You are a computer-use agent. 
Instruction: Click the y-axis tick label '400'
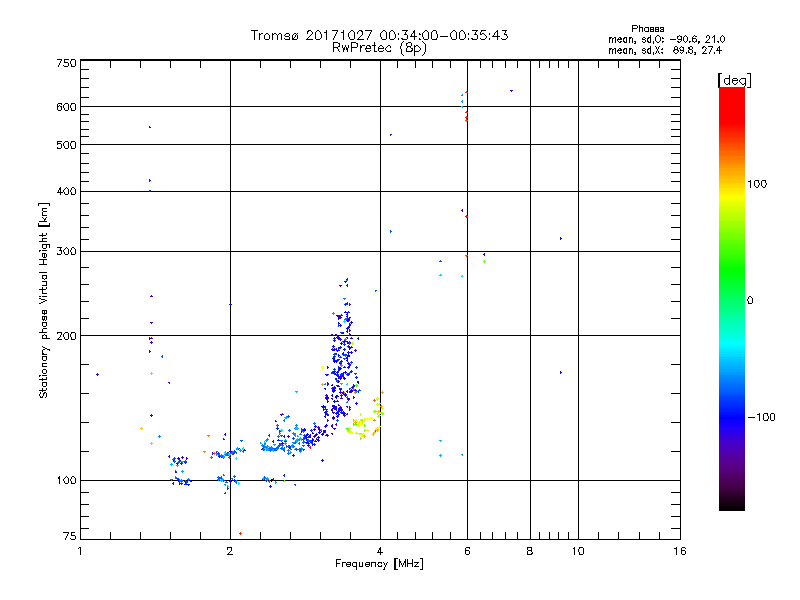[67, 191]
